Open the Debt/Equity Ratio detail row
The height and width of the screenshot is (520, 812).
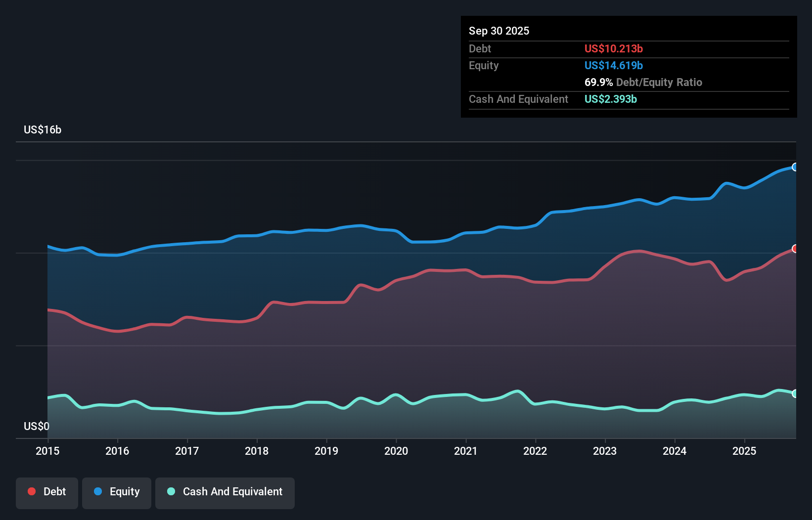[643, 82]
